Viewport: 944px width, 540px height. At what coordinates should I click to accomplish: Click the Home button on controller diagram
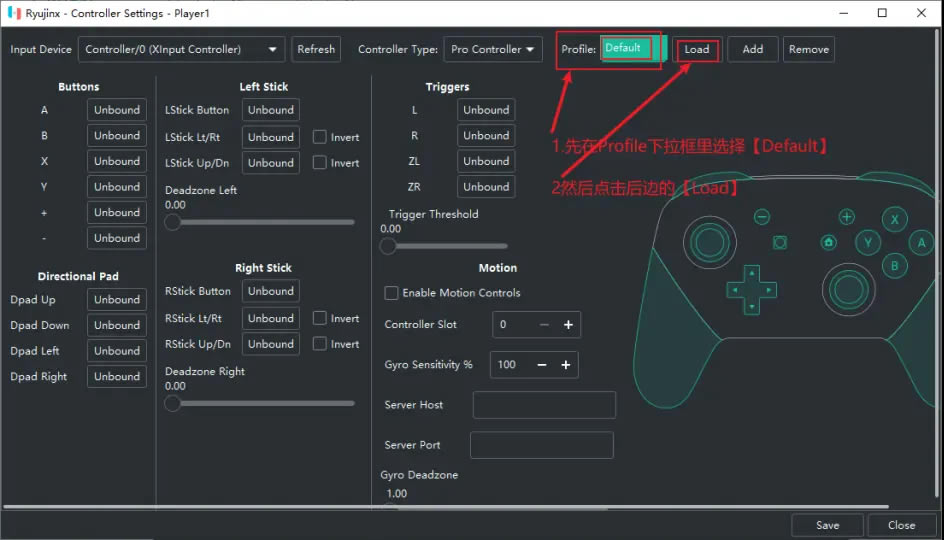tap(828, 243)
